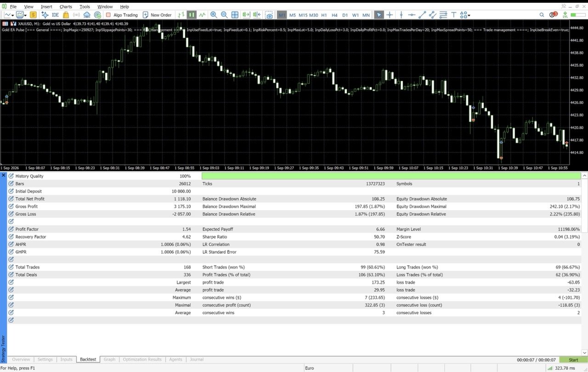Expand the indicators list dropdown
This screenshot has width=588, height=372.
26,15
